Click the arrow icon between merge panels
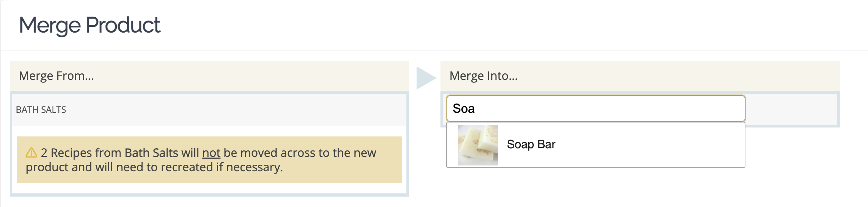The width and height of the screenshot is (868, 207). tap(426, 78)
